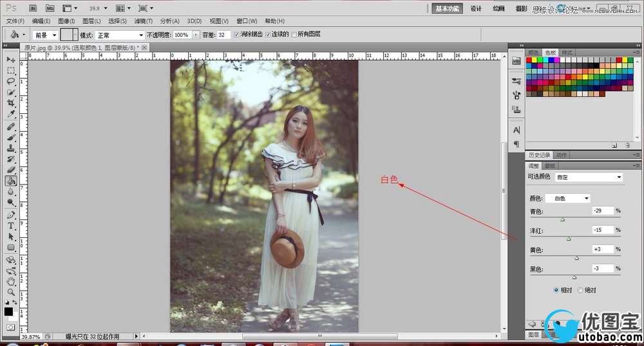Select the Zoom tool in toolbox
This screenshot has width=644, height=346.
(x=11, y=292)
